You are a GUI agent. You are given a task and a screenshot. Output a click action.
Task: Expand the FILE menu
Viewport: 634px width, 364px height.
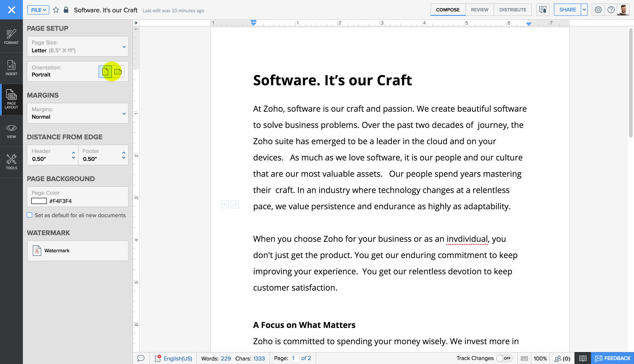(x=38, y=10)
